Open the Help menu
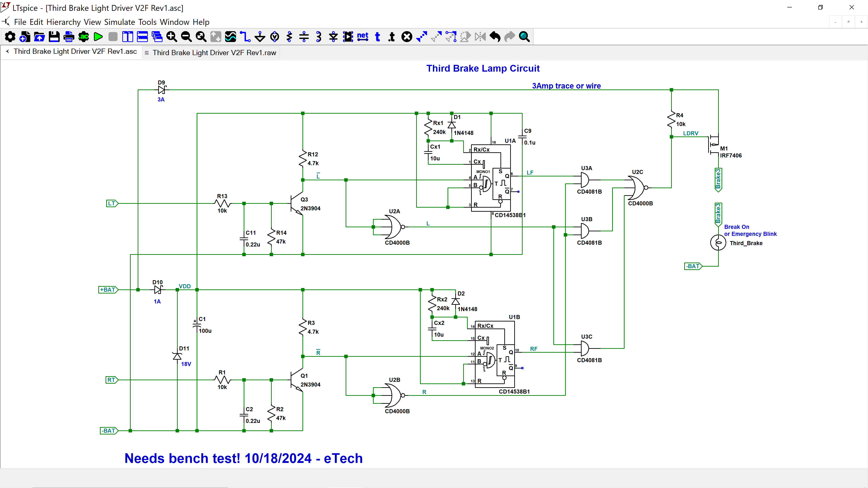Viewport: 868px width, 488px height. coord(201,22)
